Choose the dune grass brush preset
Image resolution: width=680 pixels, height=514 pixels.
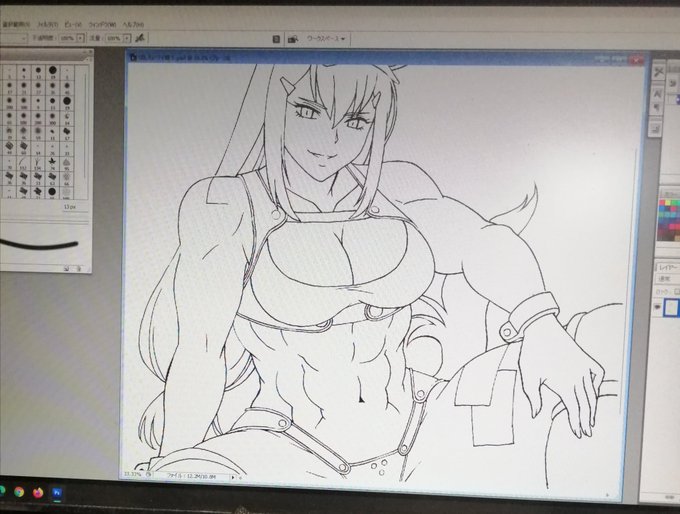(x=38, y=162)
